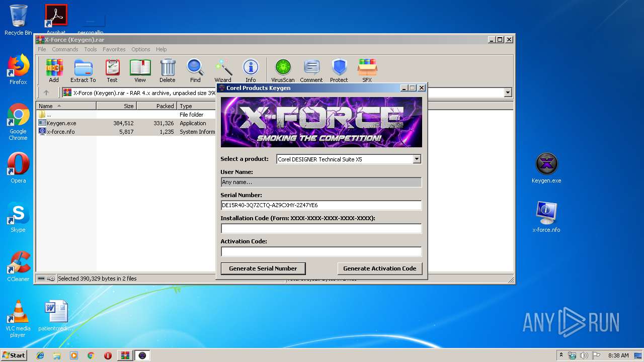644x362 pixels.
Task: Open the File menu in WinRAR
Action: tap(42, 49)
